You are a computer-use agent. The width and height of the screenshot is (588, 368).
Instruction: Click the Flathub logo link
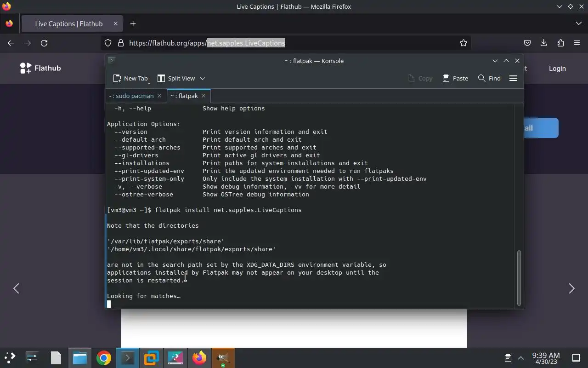click(40, 68)
